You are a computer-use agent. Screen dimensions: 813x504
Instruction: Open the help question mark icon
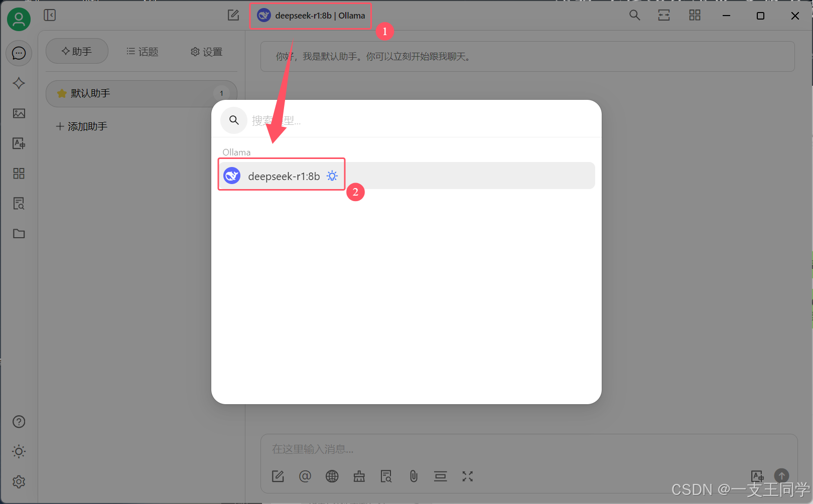(x=19, y=422)
